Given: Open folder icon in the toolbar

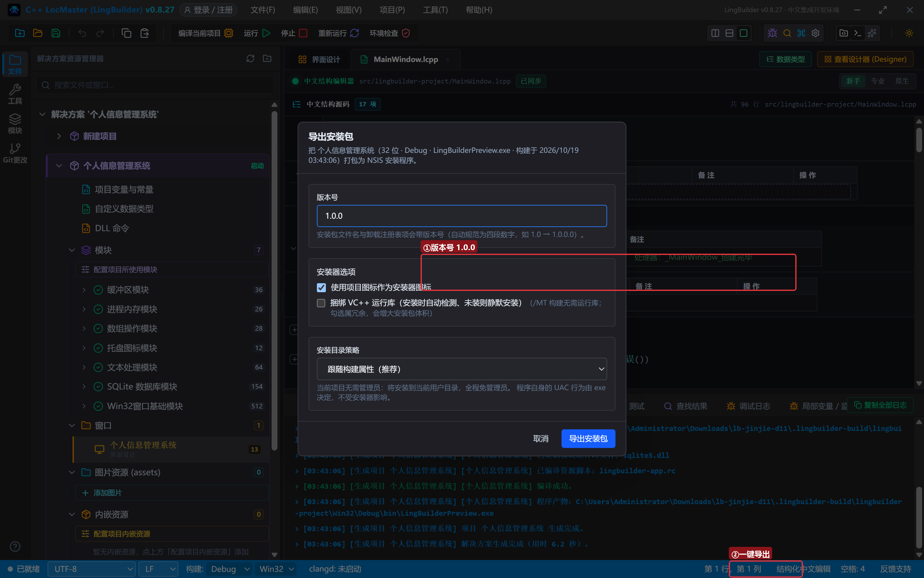Looking at the screenshot, I should 38,33.
